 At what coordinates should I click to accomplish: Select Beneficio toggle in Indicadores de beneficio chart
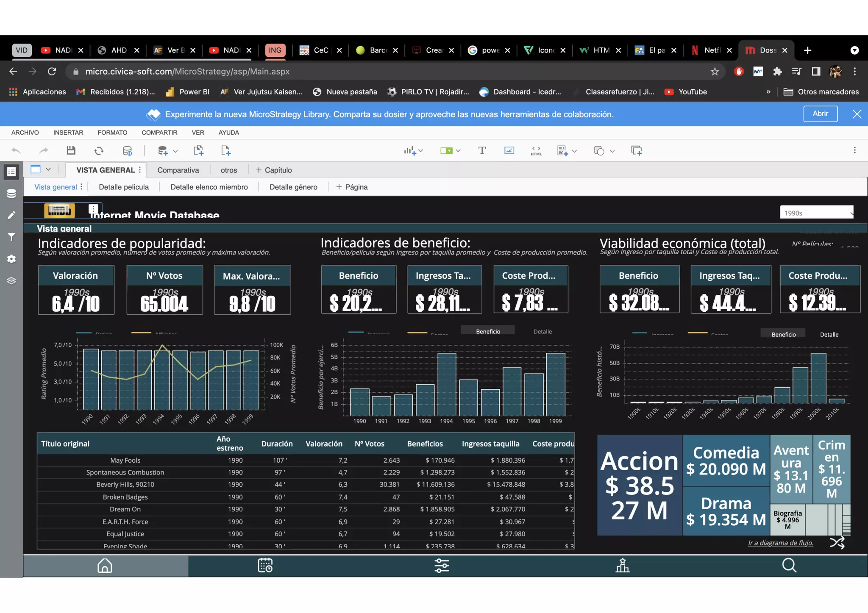pos(488,331)
